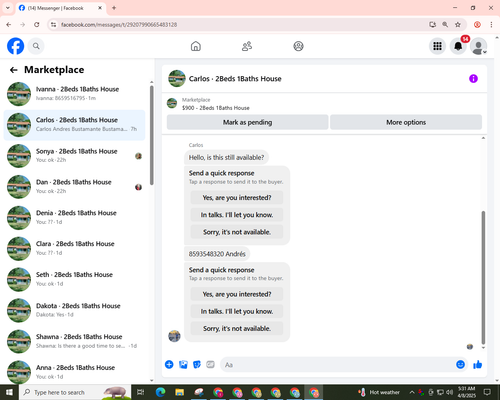Open Dan's conversation
The height and width of the screenshot is (400, 500).
click(x=74, y=187)
